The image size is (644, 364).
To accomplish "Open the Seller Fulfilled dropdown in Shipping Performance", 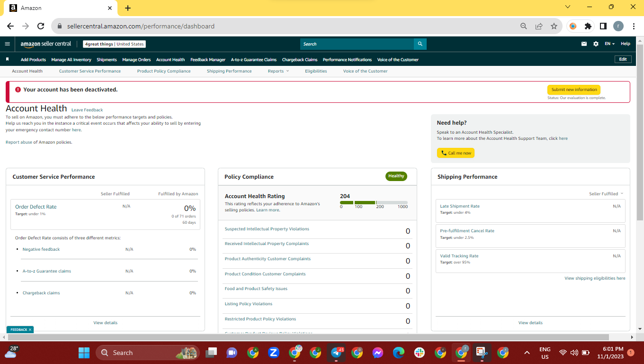I will coord(606,194).
